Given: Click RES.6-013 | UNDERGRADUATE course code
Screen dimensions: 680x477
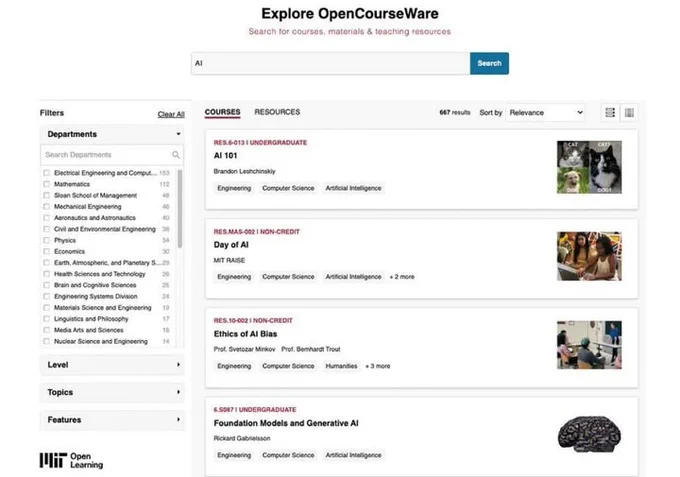Looking at the screenshot, I should pos(260,143).
